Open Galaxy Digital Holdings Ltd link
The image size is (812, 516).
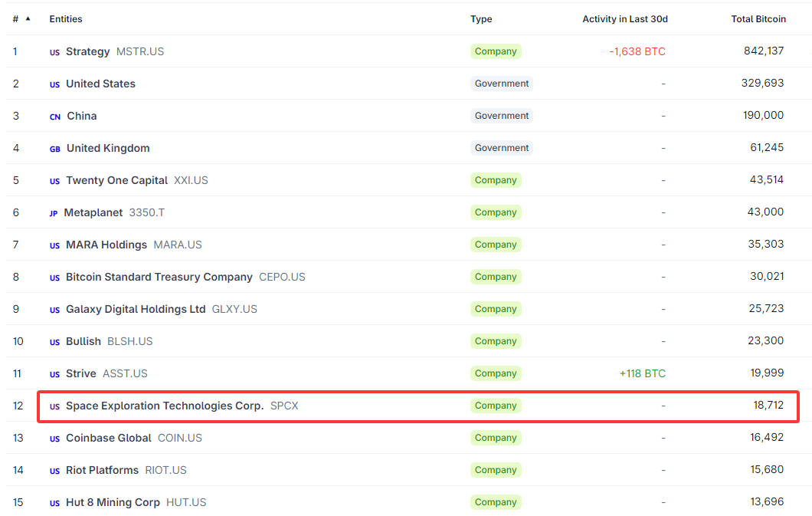tap(136, 309)
